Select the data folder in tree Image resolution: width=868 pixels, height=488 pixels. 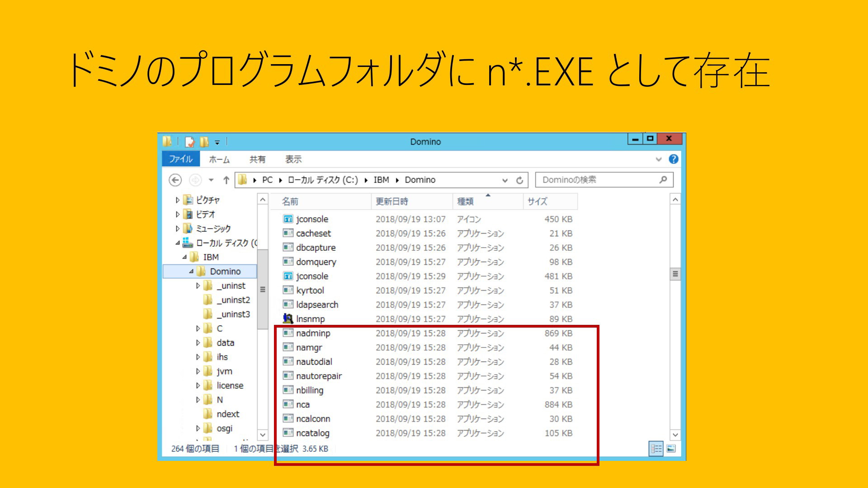(226, 343)
